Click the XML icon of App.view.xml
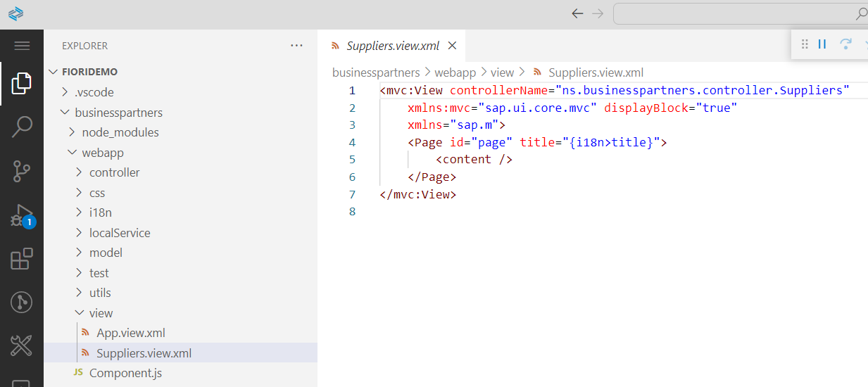This screenshot has width=868, height=387. pos(86,333)
